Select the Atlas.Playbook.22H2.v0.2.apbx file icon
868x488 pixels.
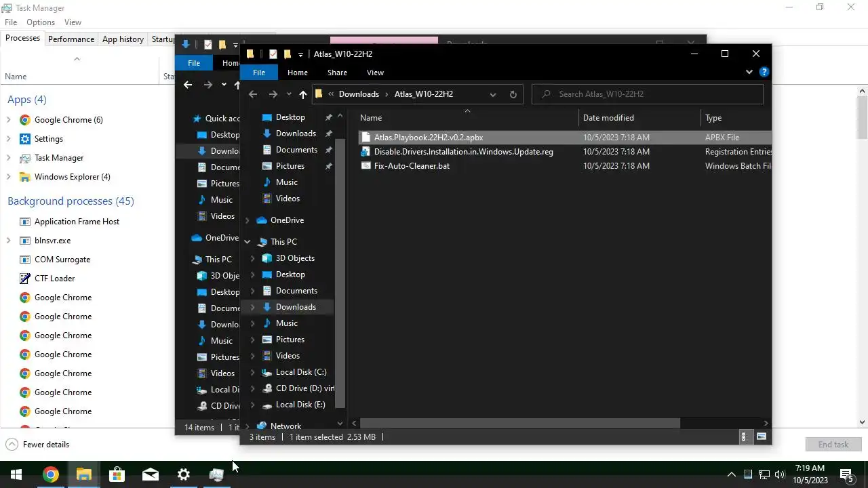[366, 137]
